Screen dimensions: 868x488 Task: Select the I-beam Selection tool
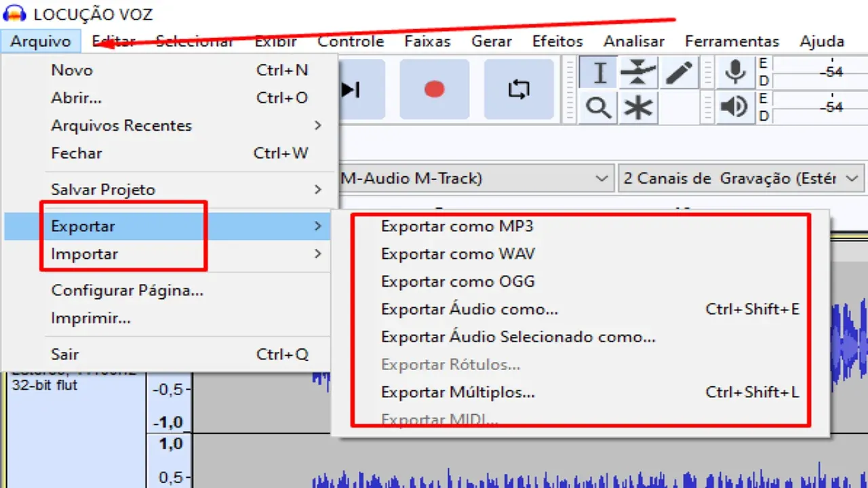point(599,73)
